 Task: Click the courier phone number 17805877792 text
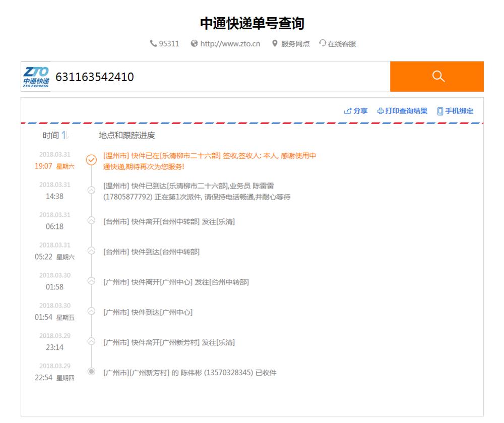coord(128,197)
